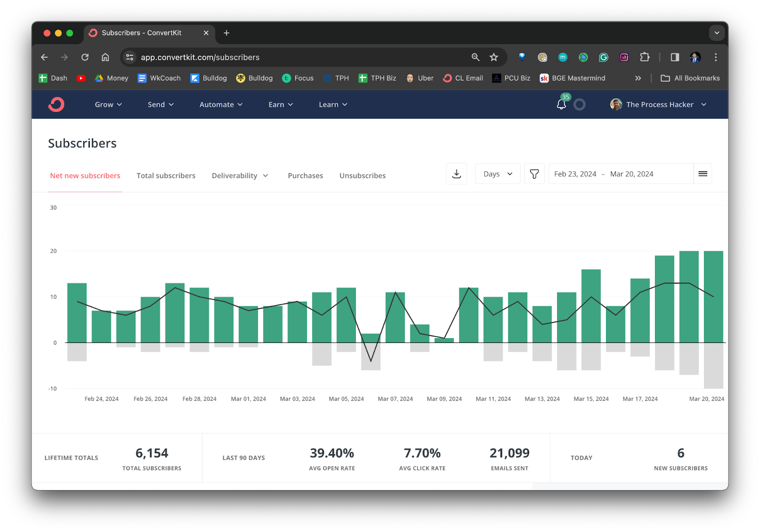Open the Dash bookmark
Viewport: 760px width, 532px height.
[x=53, y=78]
